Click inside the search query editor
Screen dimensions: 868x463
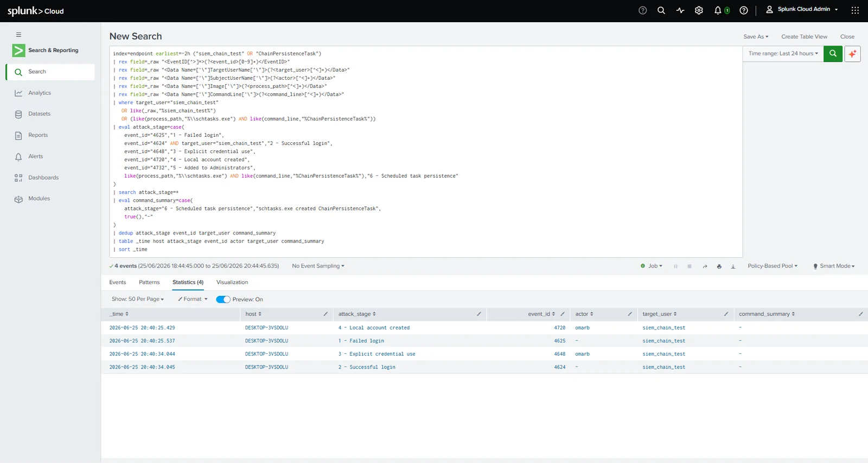point(426,151)
